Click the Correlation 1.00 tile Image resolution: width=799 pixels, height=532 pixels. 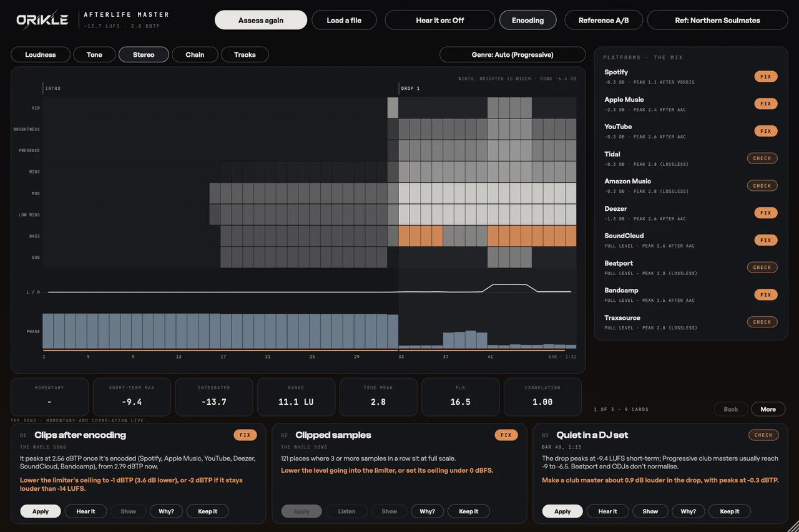pyautogui.click(x=542, y=397)
